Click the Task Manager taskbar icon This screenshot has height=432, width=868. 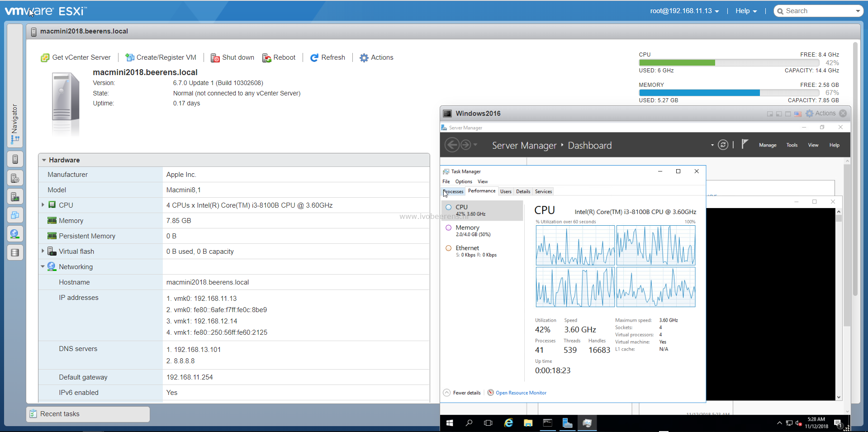pos(587,423)
